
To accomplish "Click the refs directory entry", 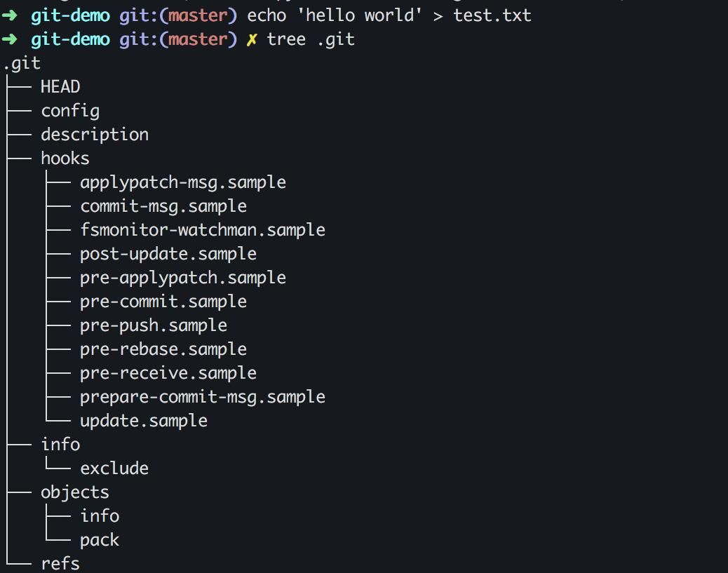I will (60, 564).
